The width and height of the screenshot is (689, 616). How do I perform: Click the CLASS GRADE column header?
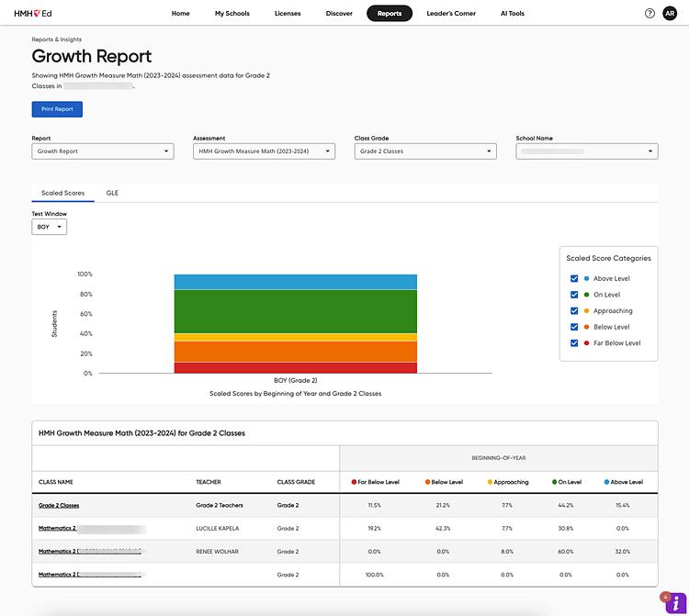[x=296, y=482]
